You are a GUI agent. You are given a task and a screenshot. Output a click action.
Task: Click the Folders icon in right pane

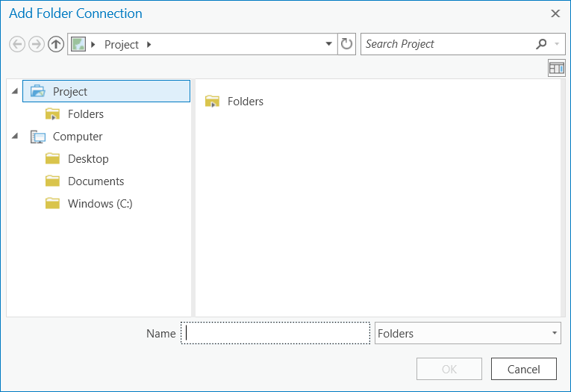213,102
